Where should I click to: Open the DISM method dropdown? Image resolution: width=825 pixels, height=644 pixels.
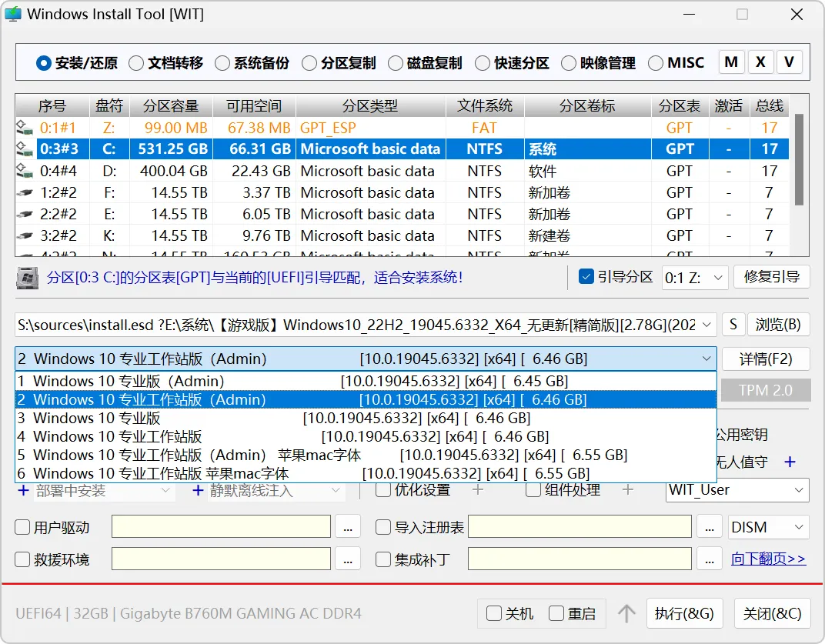click(x=769, y=527)
